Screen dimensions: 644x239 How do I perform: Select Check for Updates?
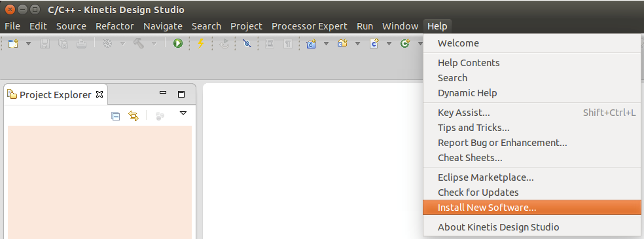(532, 193)
